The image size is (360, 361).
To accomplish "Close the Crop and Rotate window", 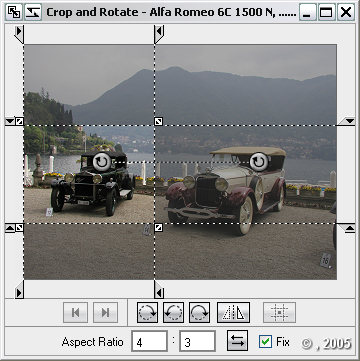I will pos(346,12).
